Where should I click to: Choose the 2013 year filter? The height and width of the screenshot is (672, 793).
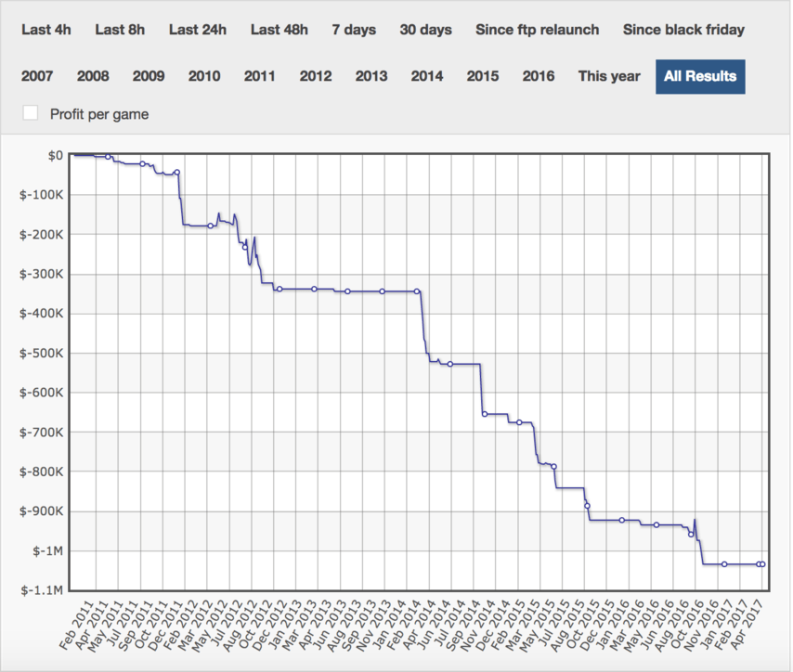pyautogui.click(x=371, y=76)
